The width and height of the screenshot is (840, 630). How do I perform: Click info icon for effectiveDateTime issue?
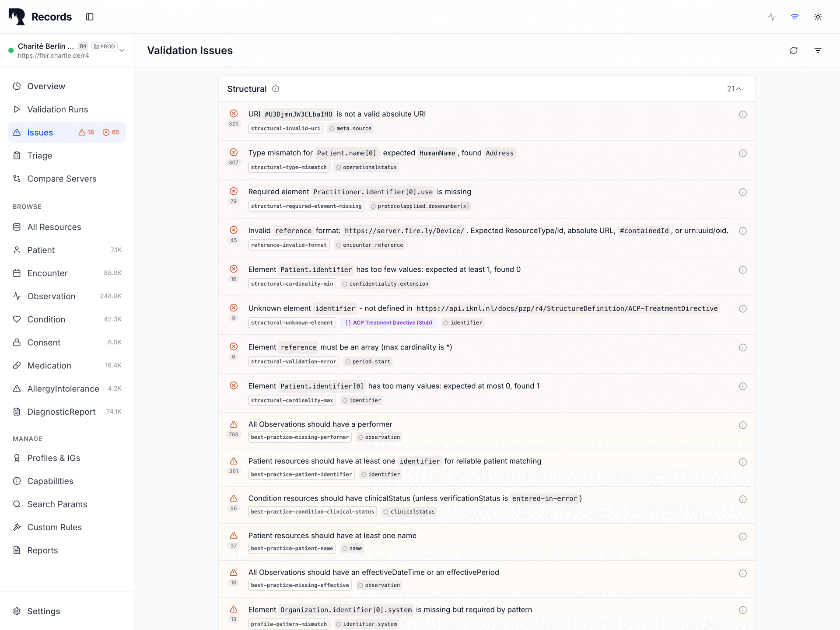(x=742, y=573)
